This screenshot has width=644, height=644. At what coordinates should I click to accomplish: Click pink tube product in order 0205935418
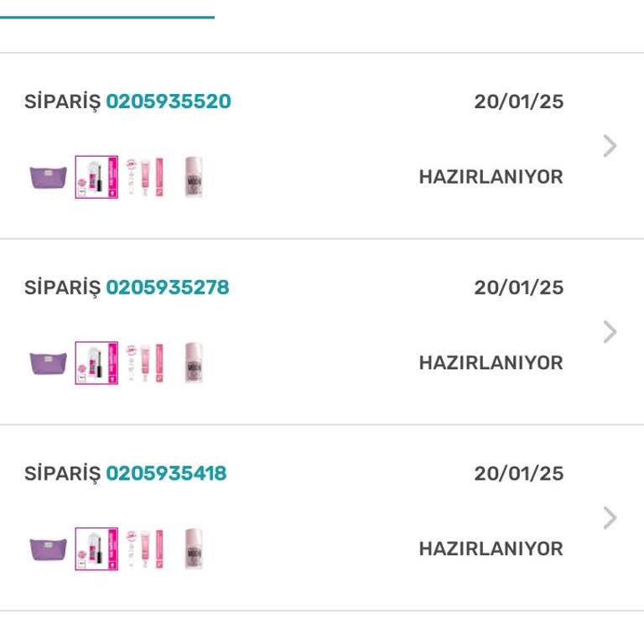click(x=145, y=549)
